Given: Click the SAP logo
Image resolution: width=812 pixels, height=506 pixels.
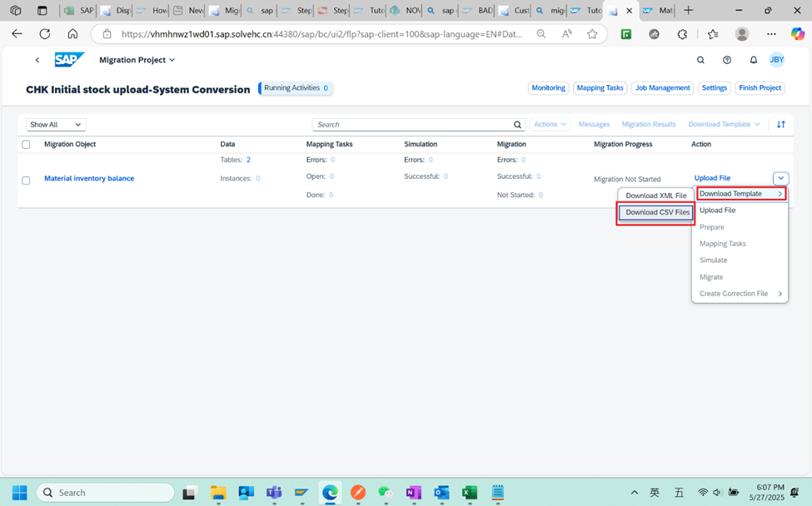Looking at the screenshot, I should pyautogui.click(x=69, y=59).
